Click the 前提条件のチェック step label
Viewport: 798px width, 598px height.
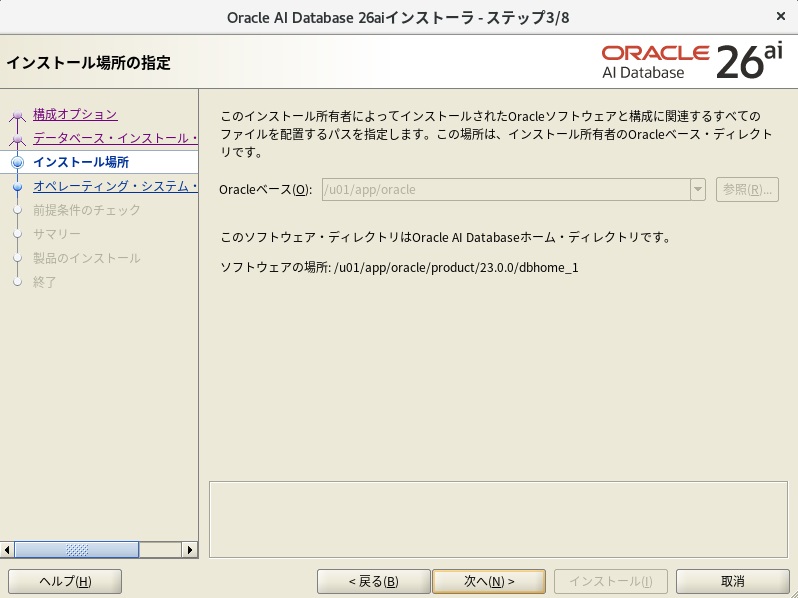(87, 210)
